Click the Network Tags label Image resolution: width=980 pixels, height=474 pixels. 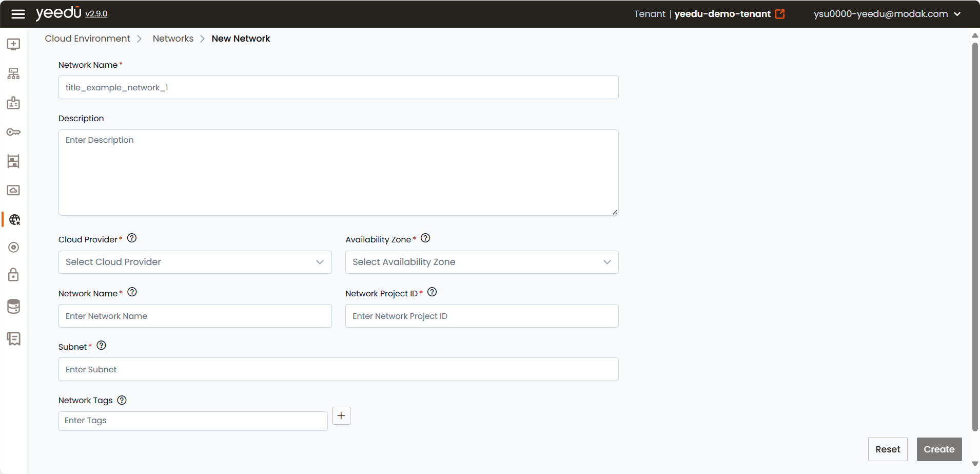click(85, 400)
